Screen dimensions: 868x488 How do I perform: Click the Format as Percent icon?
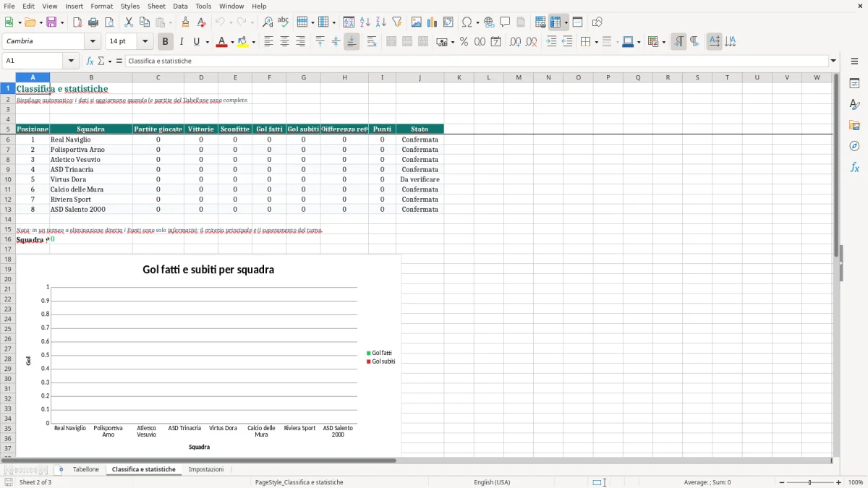click(x=464, y=42)
